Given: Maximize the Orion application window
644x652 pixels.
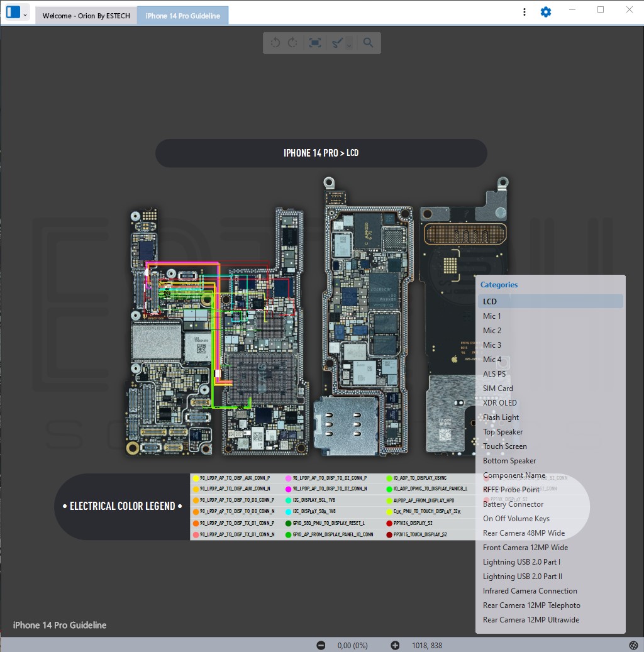Looking at the screenshot, I should pyautogui.click(x=601, y=9).
